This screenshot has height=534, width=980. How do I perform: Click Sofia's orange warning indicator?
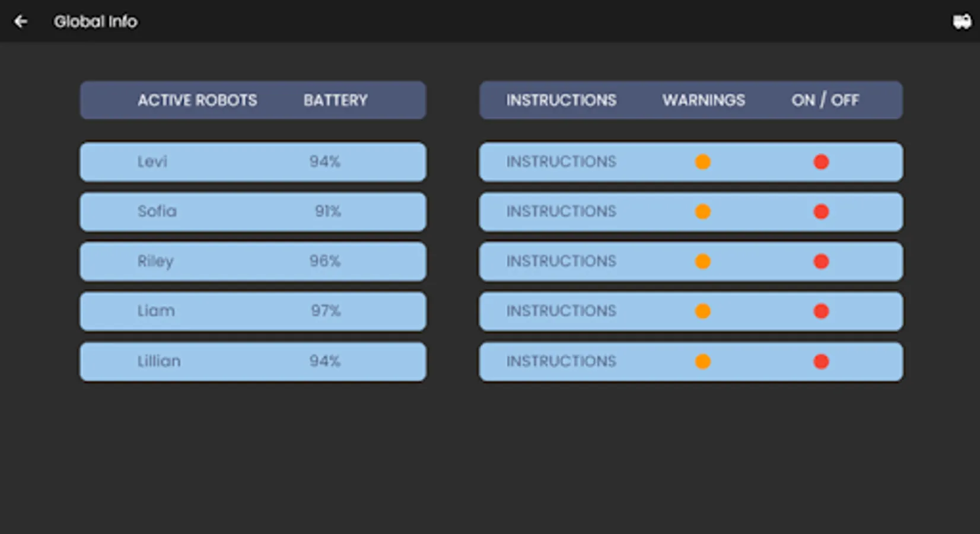point(702,211)
